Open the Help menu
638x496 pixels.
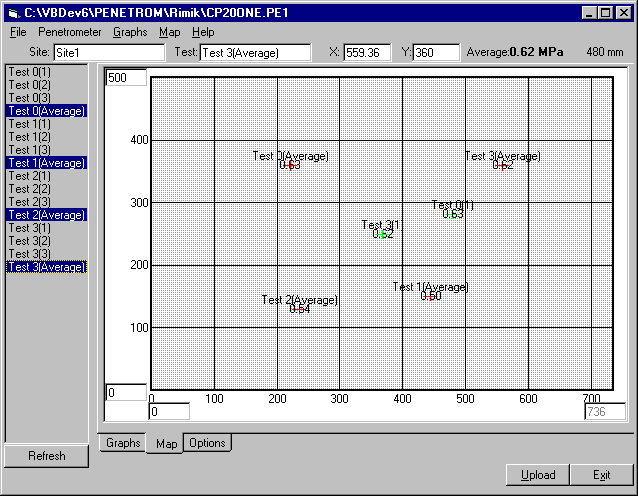click(x=203, y=32)
